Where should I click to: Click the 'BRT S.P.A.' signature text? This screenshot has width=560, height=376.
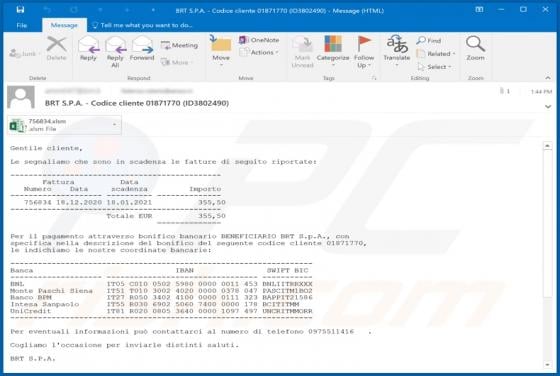[32, 359]
